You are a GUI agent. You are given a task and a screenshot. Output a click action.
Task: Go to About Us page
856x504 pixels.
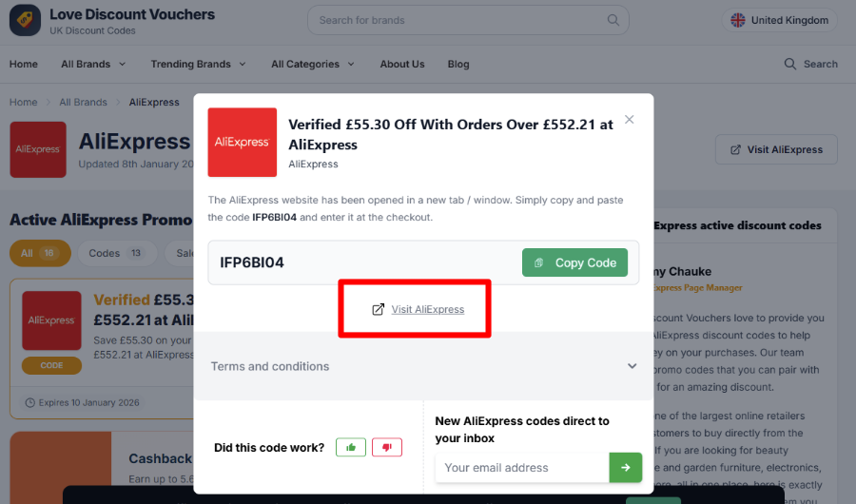[x=402, y=64]
